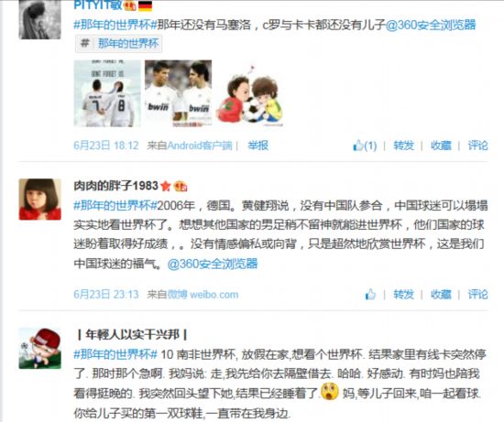The width and height of the screenshot is (504, 422).
Task: Click the 6月23日 18:12 timestamp
Action: click(106, 146)
